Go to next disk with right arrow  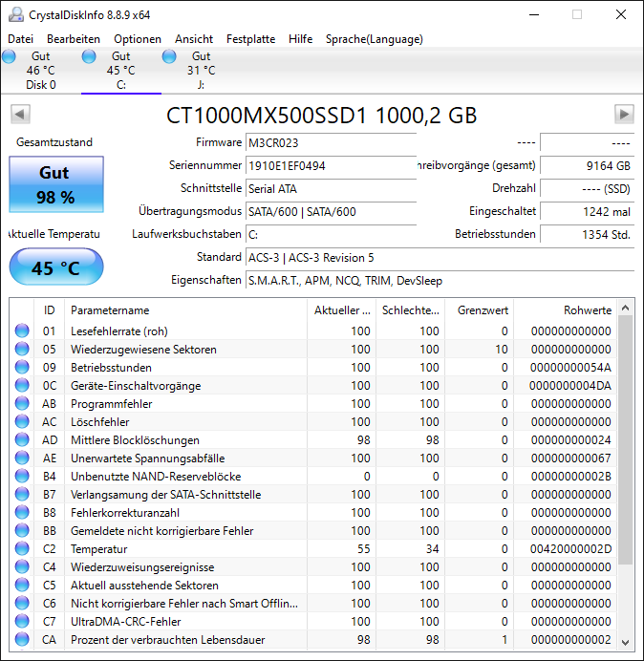coord(624,114)
